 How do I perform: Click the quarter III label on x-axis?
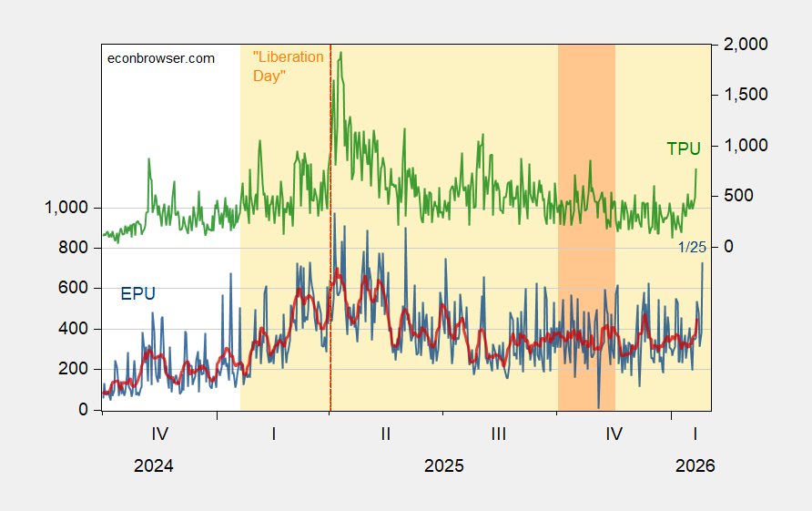pyautogui.click(x=499, y=434)
